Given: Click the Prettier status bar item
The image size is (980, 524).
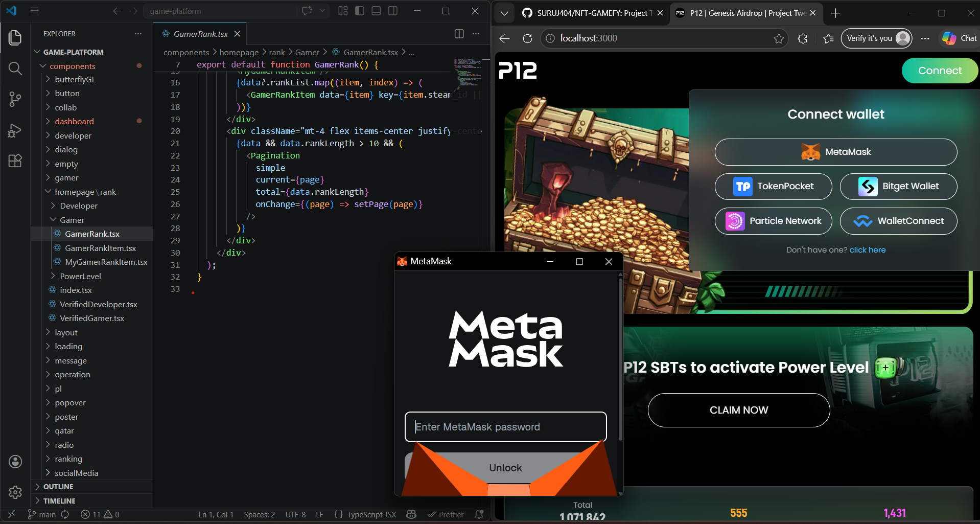Looking at the screenshot, I should point(446,514).
